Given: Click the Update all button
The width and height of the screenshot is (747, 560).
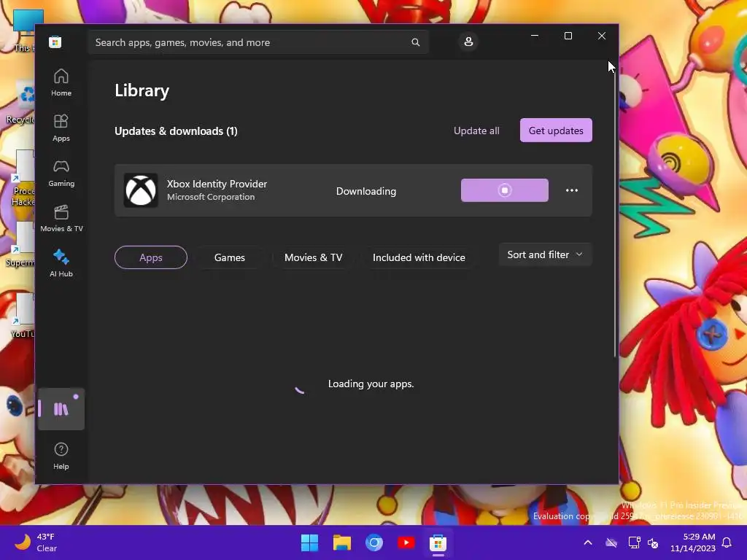Looking at the screenshot, I should pyautogui.click(x=476, y=131).
